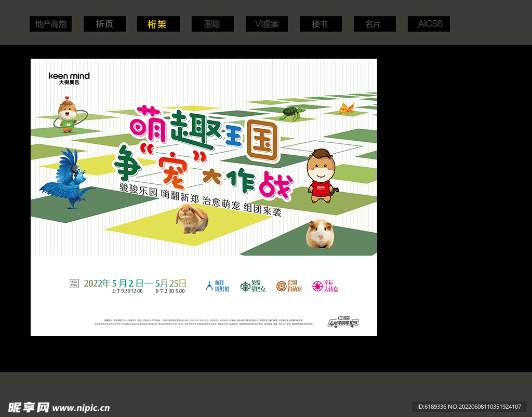Screen dimensions: 532x417
Task: Click the brown rabbit image
Action: coord(192,218)
